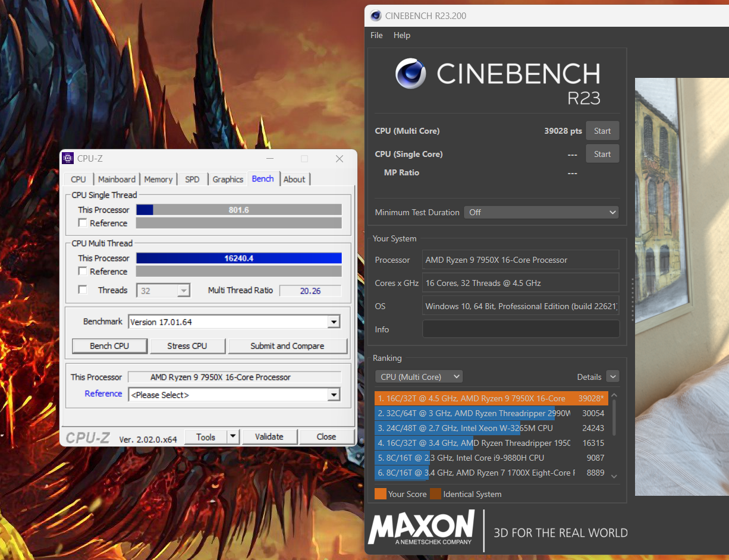The width and height of the screenshot is (729, 560).
Task: Click Submit and Compare button
Action: click(288, 346)
